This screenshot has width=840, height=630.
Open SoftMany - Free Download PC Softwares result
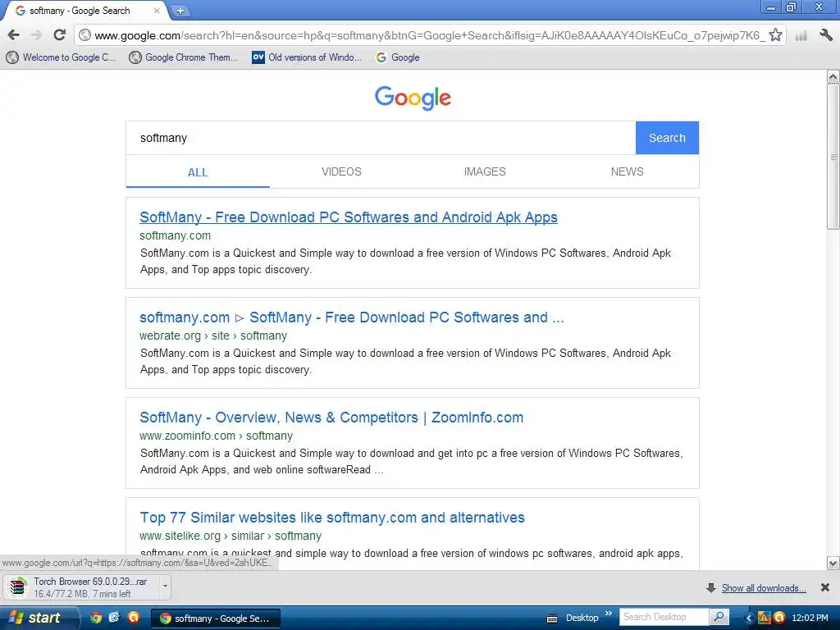[348, 217]
